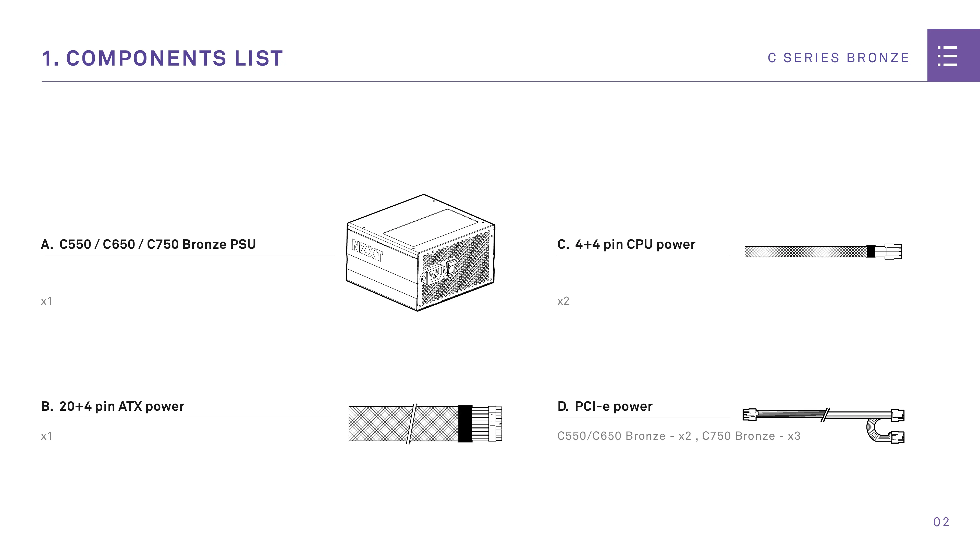
Task: Click the lower PCI-e connector plug
Action: click(898, 437)
